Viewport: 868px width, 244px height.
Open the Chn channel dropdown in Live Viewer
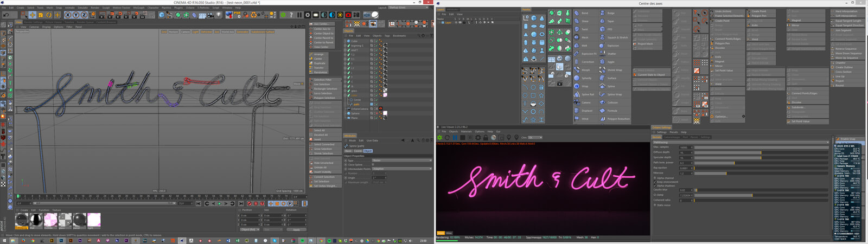535,138
